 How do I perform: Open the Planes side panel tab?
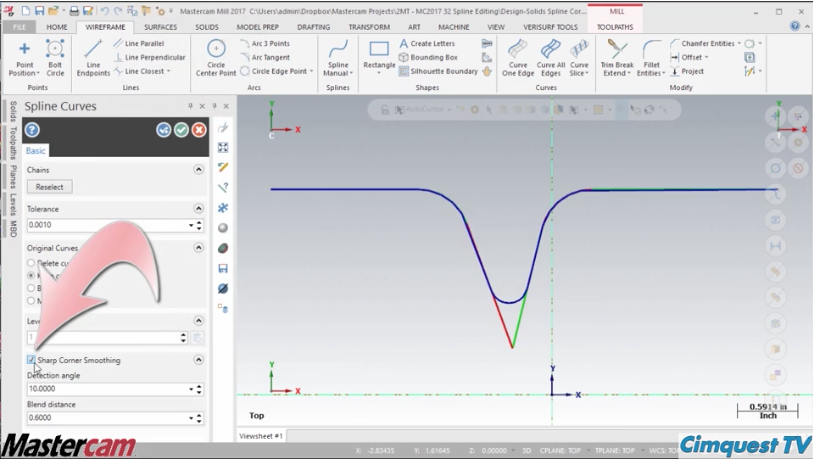13,176
